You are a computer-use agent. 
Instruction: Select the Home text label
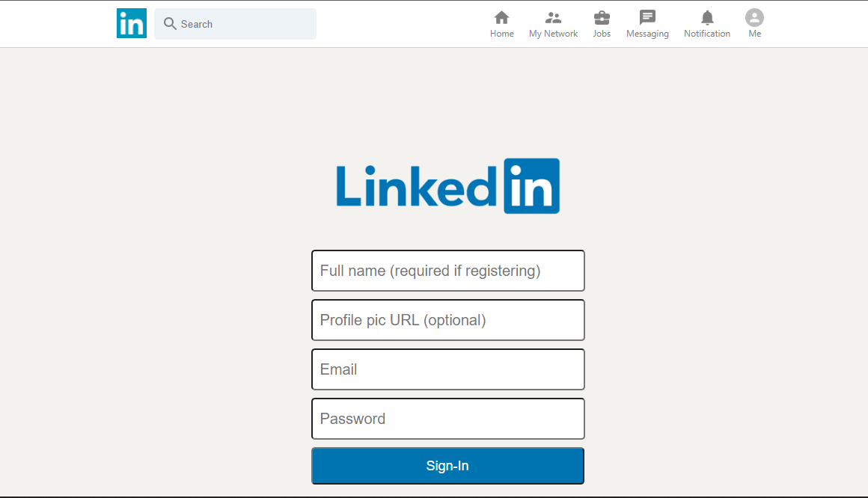501,34
